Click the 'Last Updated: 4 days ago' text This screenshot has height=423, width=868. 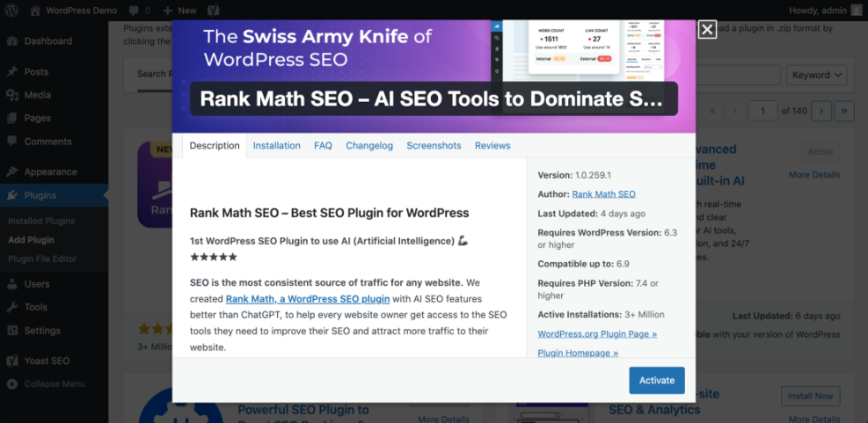click(x=591, y=214)
